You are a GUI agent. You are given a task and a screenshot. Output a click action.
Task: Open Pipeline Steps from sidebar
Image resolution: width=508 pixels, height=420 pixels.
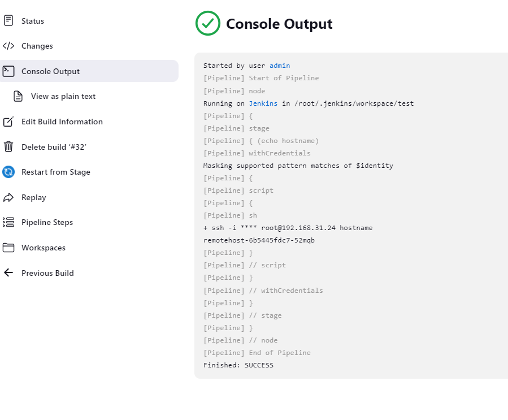(x=47, y=222)
